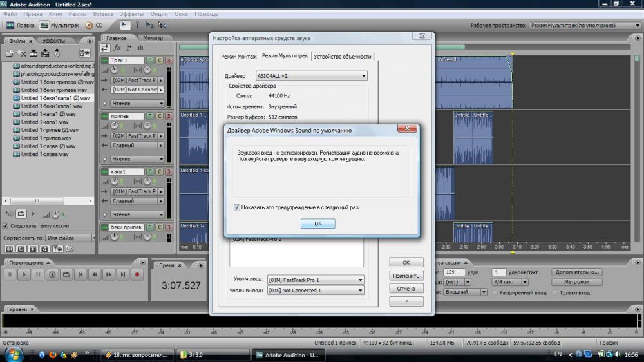
Task: Click the Метроном button
Action: [576, 282]
